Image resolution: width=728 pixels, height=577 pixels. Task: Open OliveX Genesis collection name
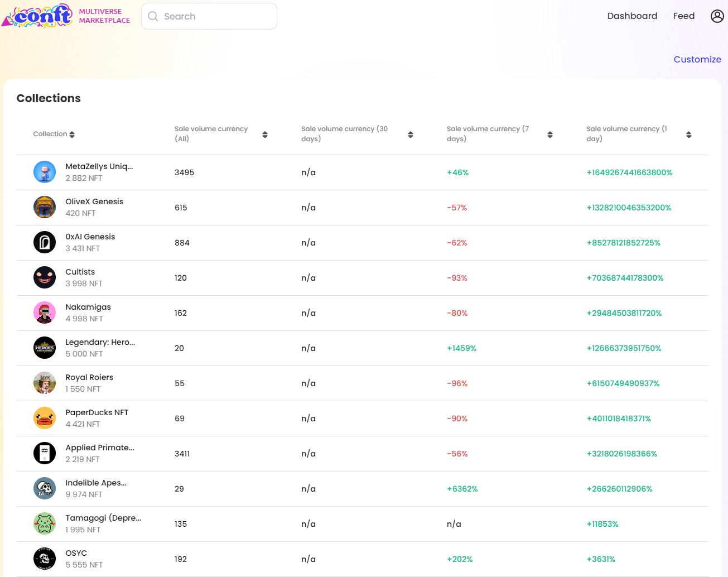(x=94, y=201)
